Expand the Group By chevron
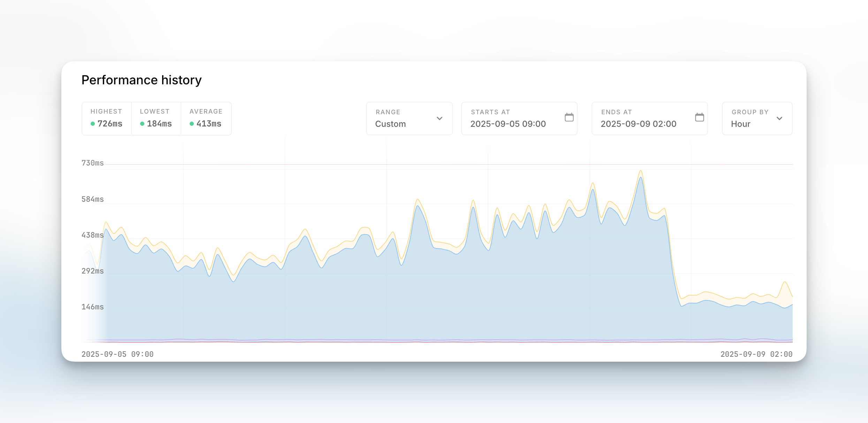Screen dimensions: 868x423 779,118
